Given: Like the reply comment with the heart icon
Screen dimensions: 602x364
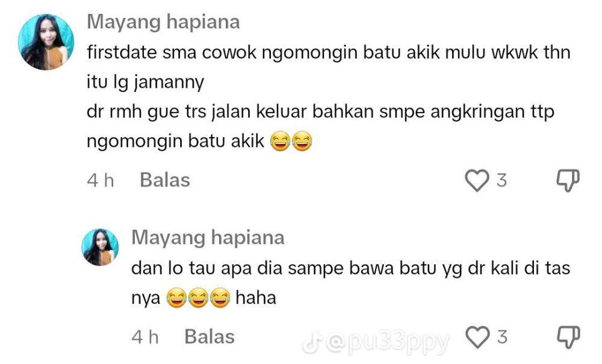Looking at the screenshot, I should tap(477, 337).
